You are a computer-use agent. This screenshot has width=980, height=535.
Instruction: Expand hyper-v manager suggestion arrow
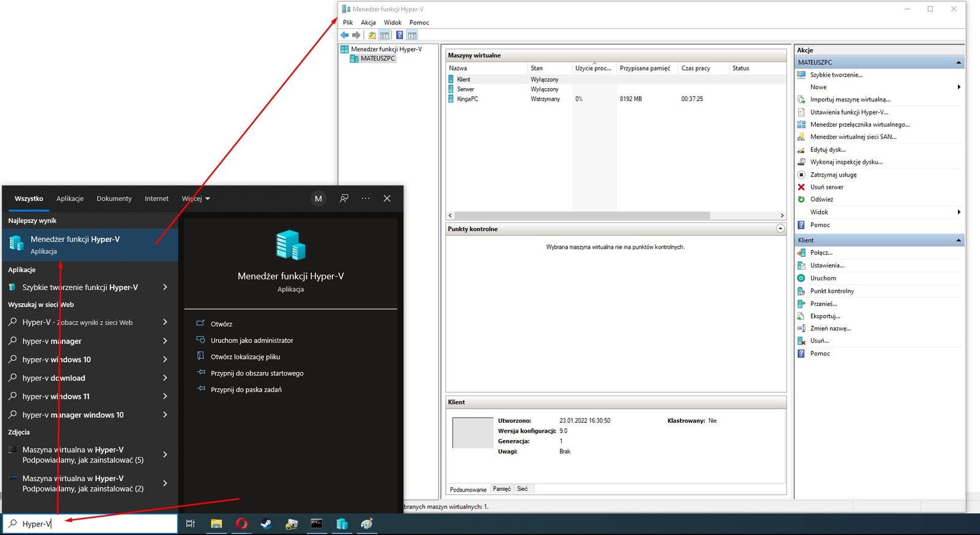165,341
